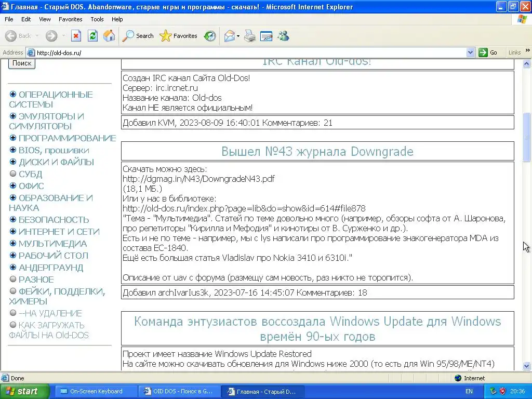Open Вышел №43 журнала Downgrade headline

pyautogui.click(x=317, y=151)
